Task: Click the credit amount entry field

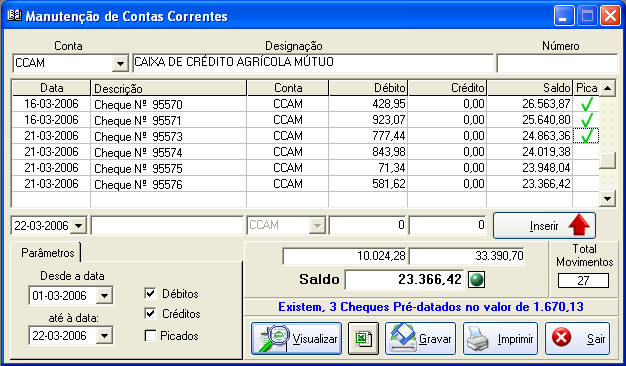Action: (x=448, y=226)
